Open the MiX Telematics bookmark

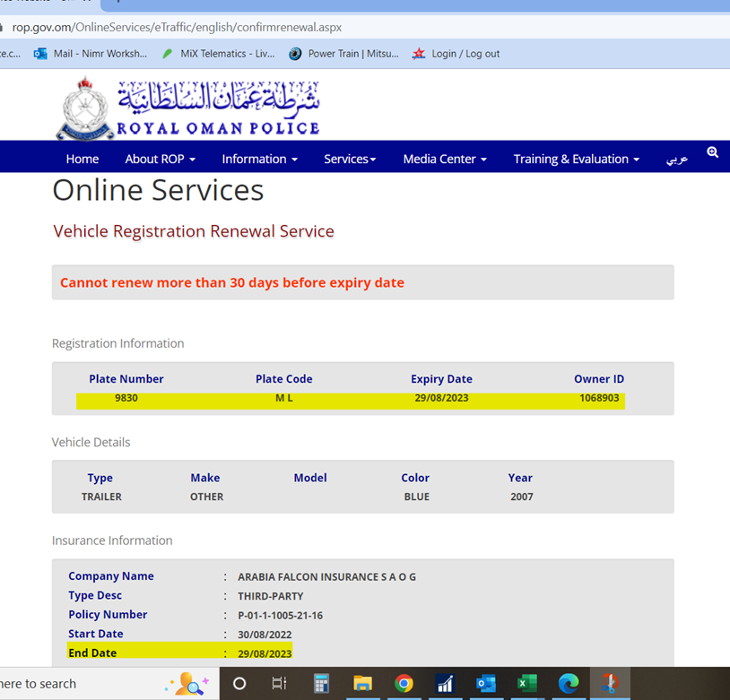[x=218, y=54]
